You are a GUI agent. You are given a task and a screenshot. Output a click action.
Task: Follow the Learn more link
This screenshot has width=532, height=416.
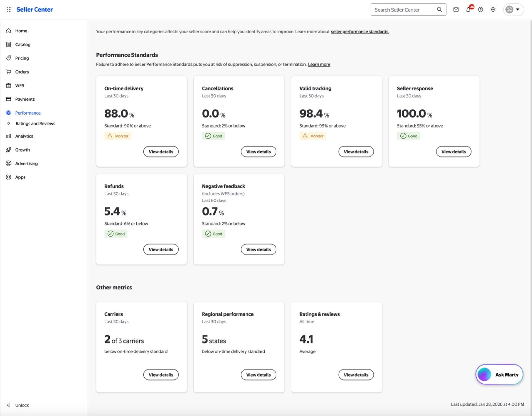click(319, 64)
